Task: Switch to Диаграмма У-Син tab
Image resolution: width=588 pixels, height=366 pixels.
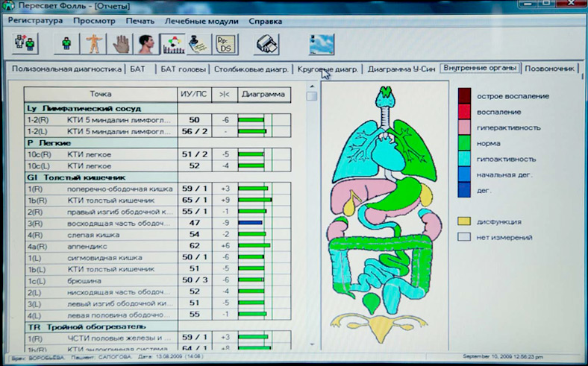Action: pos(401,69)
